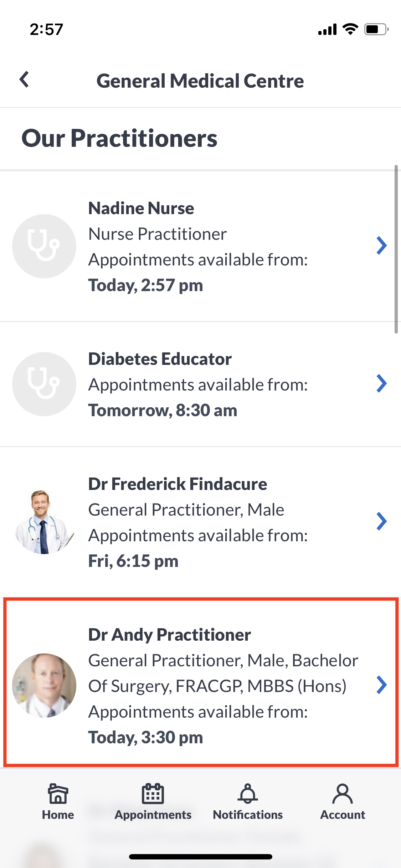Tap the back arrow icon
Viewport: 401px width, 868px height.
(x=24, y=79)
